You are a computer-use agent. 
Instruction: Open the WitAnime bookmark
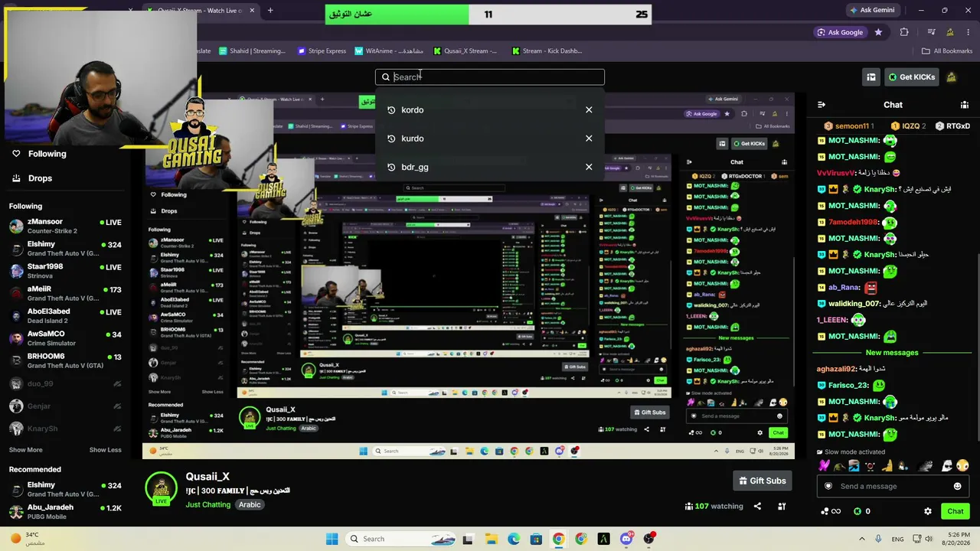(389, 51)
